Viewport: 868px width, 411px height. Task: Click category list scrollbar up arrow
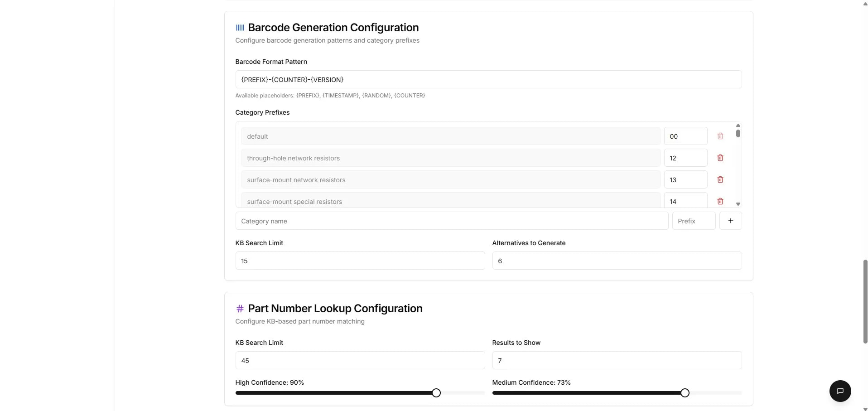(738, 125)
